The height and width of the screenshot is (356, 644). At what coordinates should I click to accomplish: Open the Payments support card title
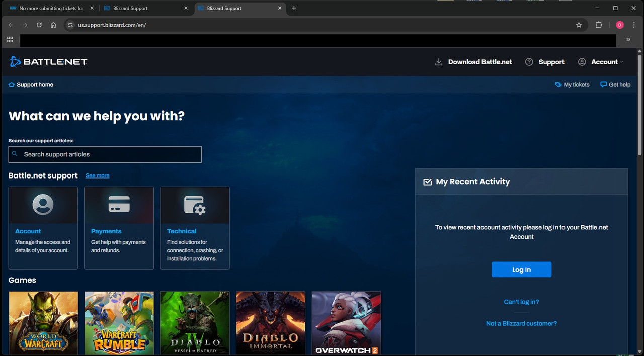(x=106, y=231)
